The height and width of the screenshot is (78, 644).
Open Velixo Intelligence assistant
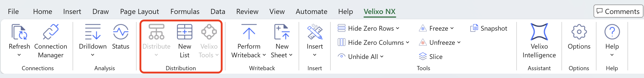(539, 32)
